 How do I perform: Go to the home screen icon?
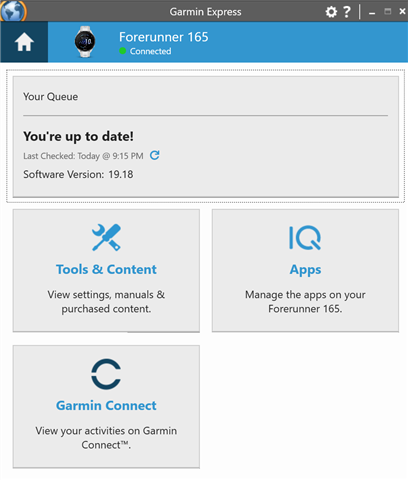point(24,42)
